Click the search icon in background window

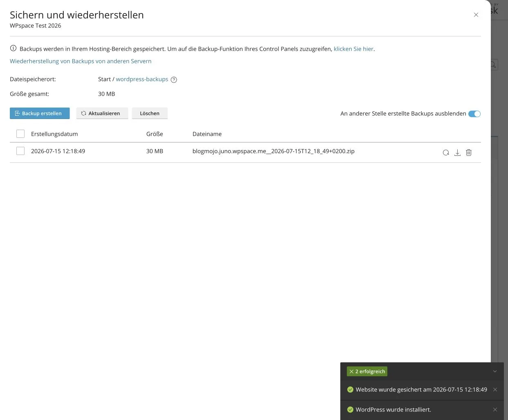click(x=494, y=65)
